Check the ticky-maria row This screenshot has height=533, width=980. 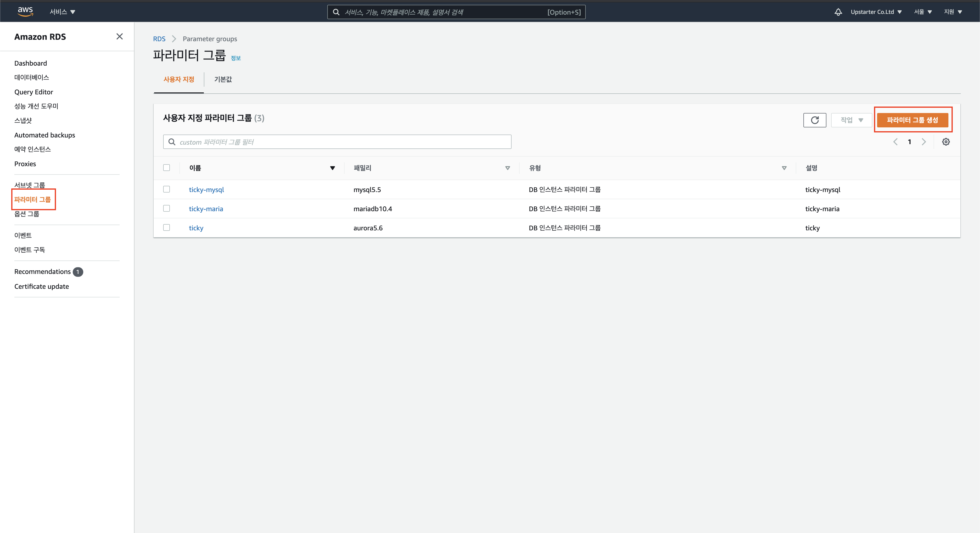[166, 208]
